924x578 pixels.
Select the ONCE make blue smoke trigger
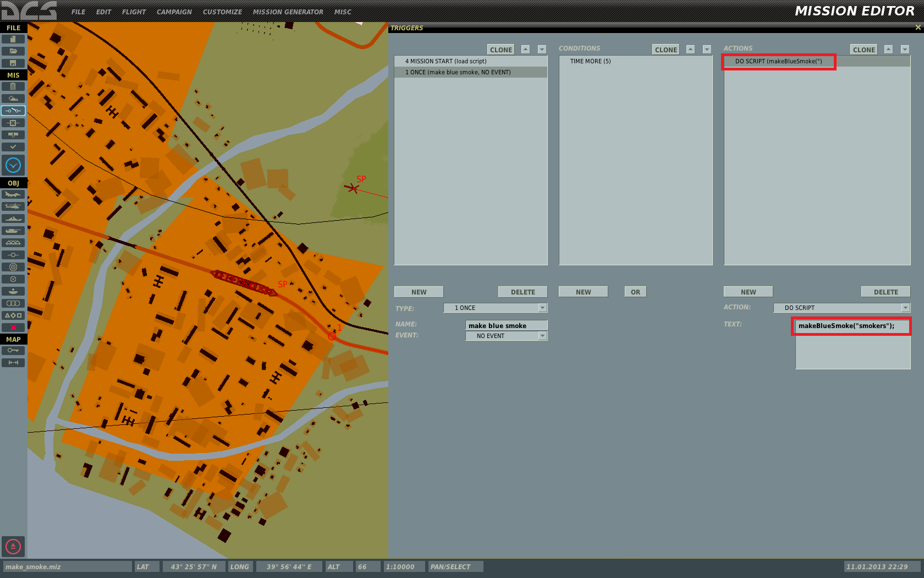click(471, 72)
